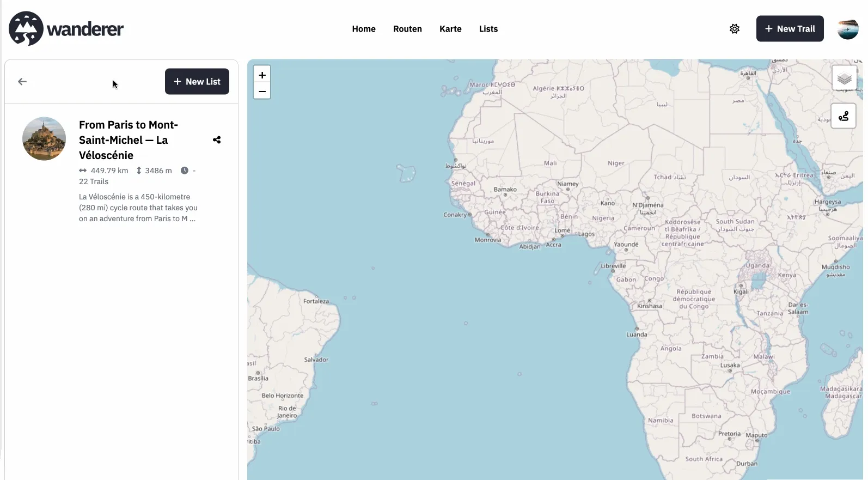The height and width of the screenshot is (480, 868).
Task: Open the Lists navigation item
Action: pyautogui.click(x=488, y=29)
